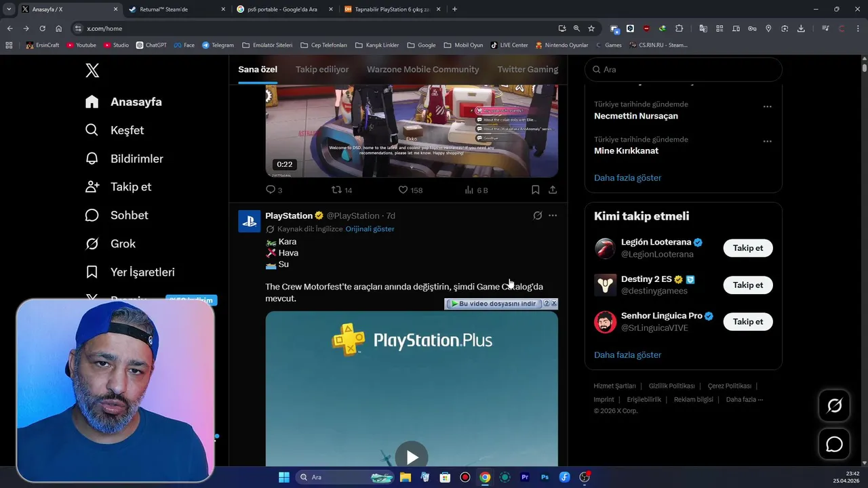This screenshot has height=488, width=868.
Task: Expand Daha fazla footer menu
Action: 744,399
